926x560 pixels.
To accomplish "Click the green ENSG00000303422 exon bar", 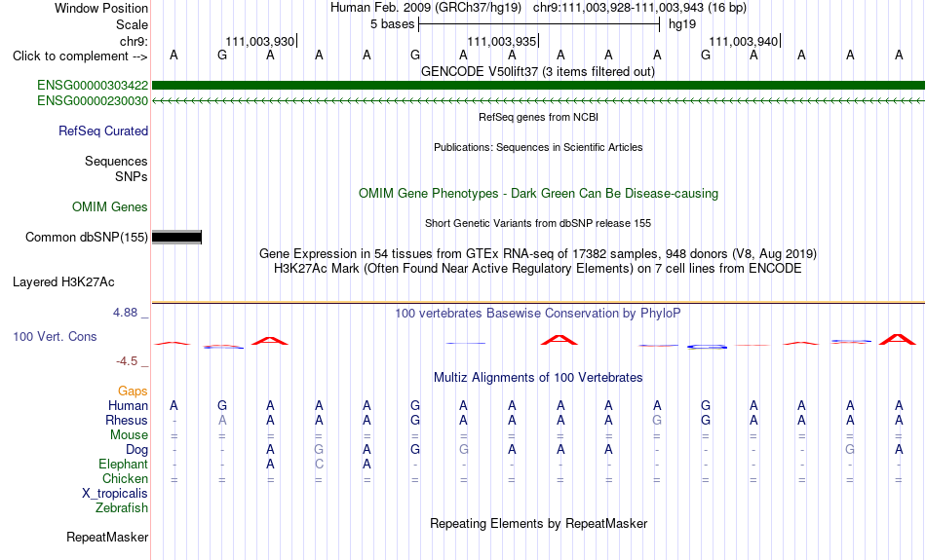I will click(538, 86).
